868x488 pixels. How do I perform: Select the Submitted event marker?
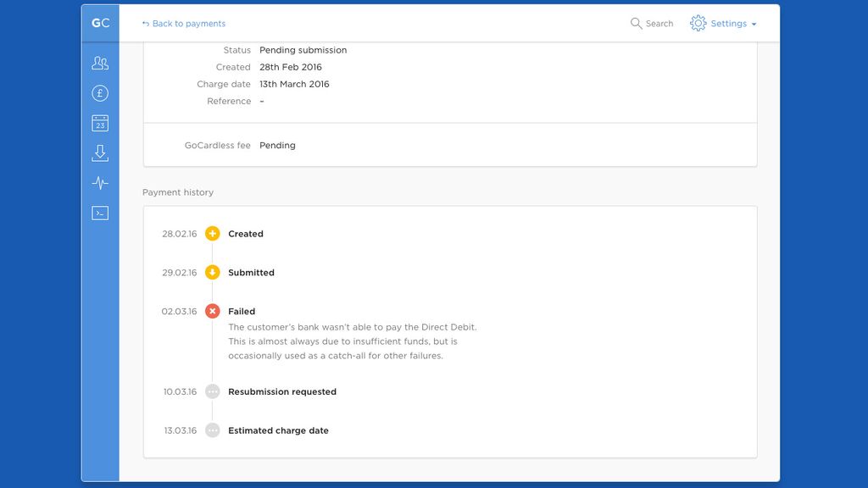point(212,273)
